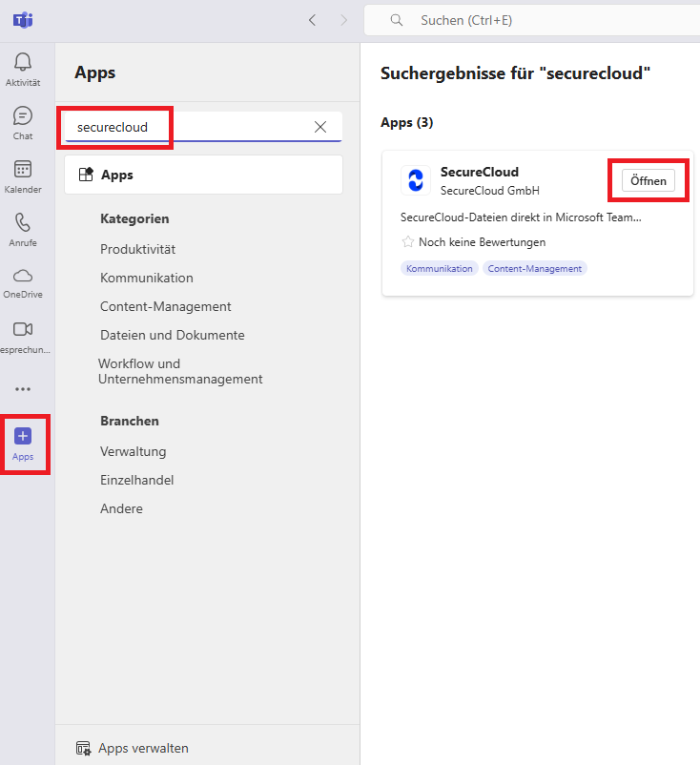Click the magnifier icon in search bar

[x=397, y=20]
